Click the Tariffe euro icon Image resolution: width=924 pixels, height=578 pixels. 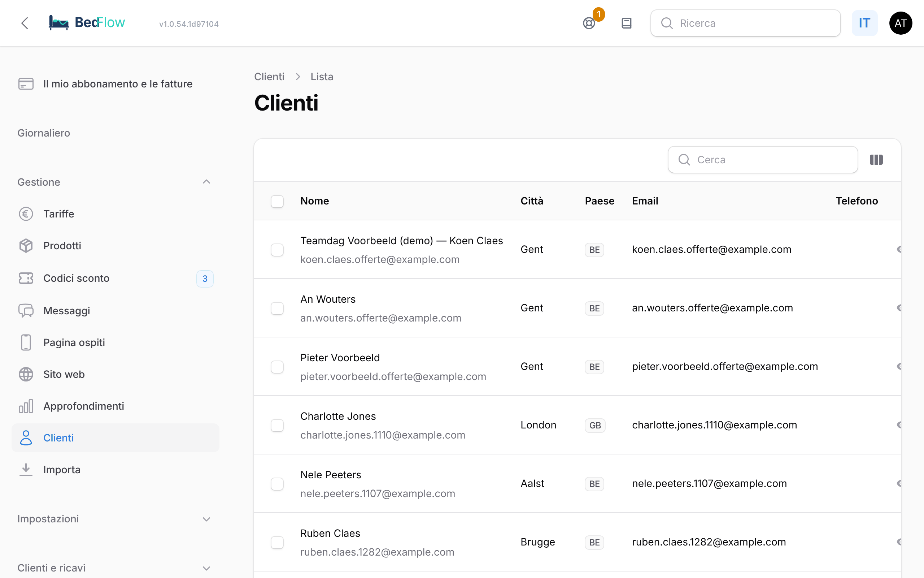[26, 214]
